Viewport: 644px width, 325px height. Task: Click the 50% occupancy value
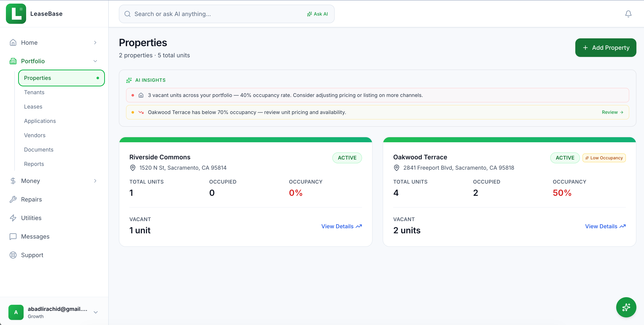[562, 193]
